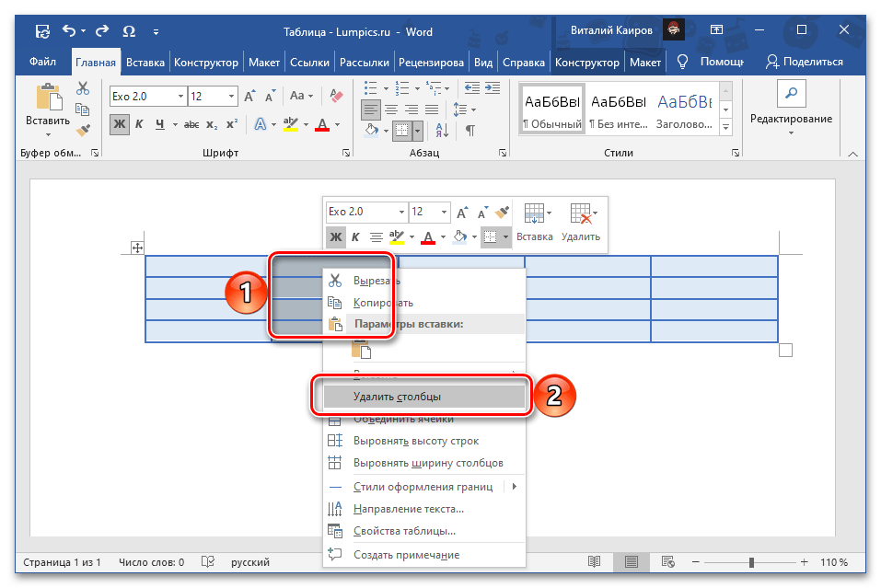
Task: Decrease font size in the ribbon
Action: click(271, 96)
